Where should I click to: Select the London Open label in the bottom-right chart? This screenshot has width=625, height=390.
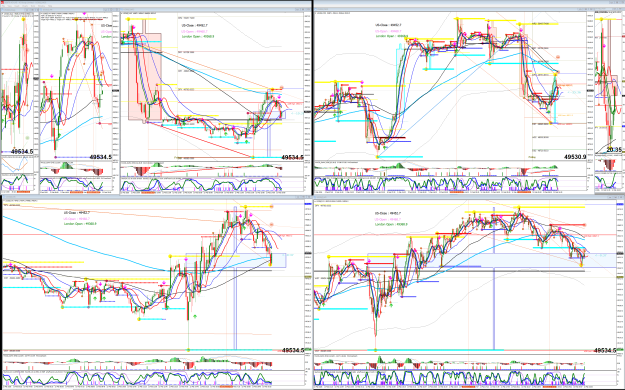pos(391,225)
